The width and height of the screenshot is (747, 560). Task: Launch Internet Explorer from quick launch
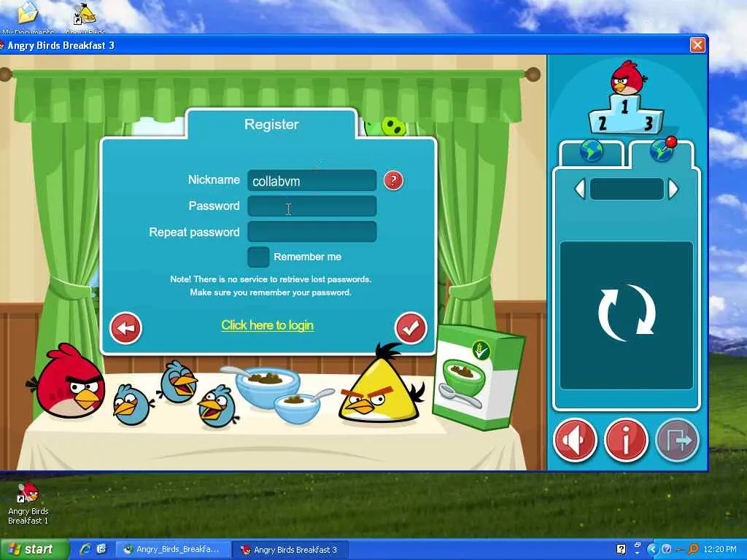tap(86, 550)
